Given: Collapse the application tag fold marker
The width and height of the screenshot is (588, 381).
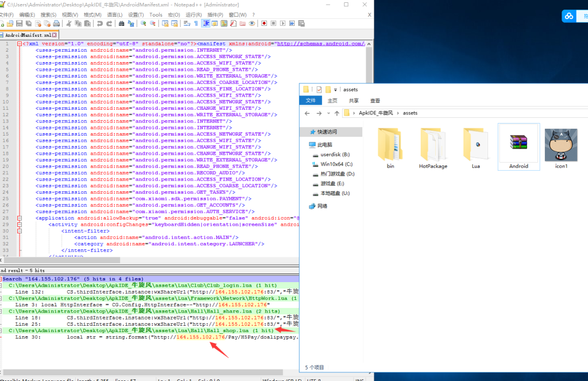Looking at the screenshot, I should click(19, 218).
